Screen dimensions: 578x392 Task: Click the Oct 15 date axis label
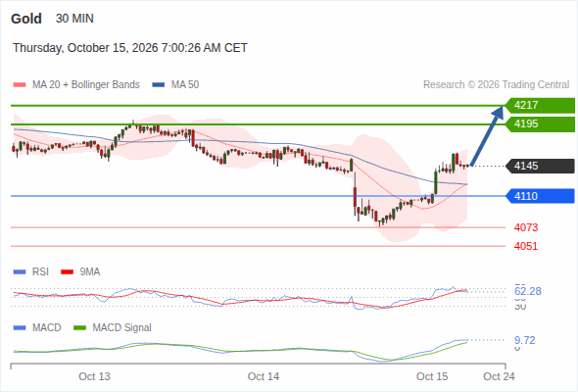[432, 376]
